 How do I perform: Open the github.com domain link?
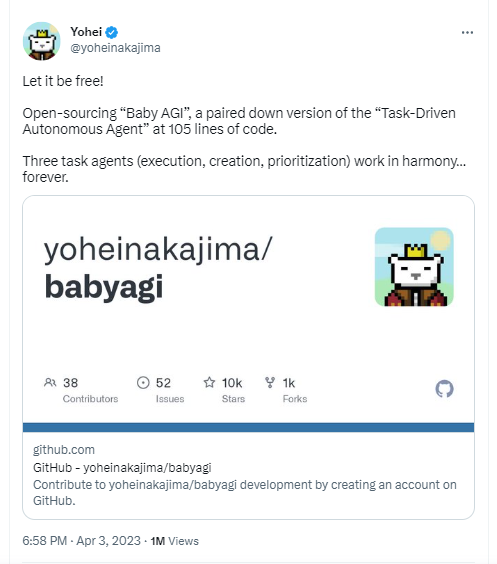64,450
